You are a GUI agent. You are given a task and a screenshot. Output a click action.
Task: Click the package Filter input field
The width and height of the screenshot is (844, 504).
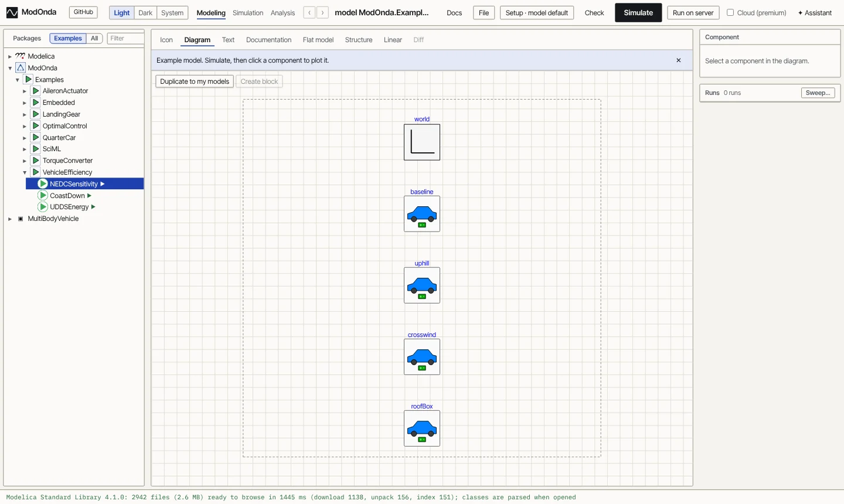tap(125, 39)
